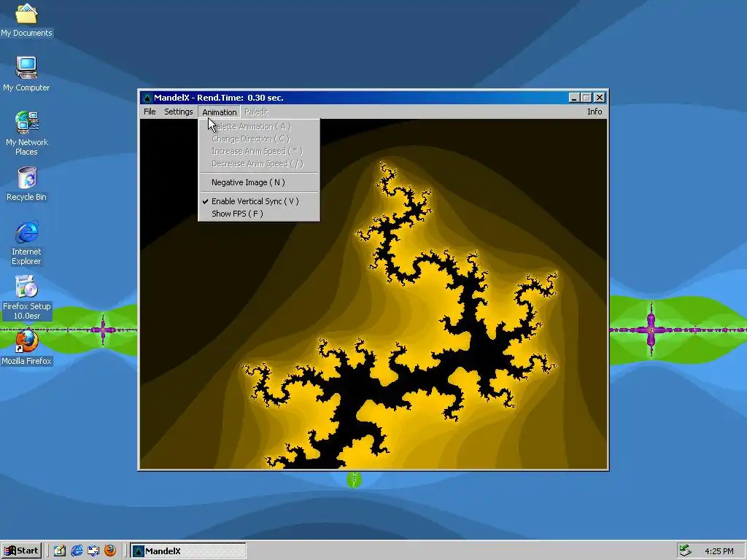747x560 pixels.
Task: Click the greyed-out Paledit menu
Action: click(x=256, y=112)
